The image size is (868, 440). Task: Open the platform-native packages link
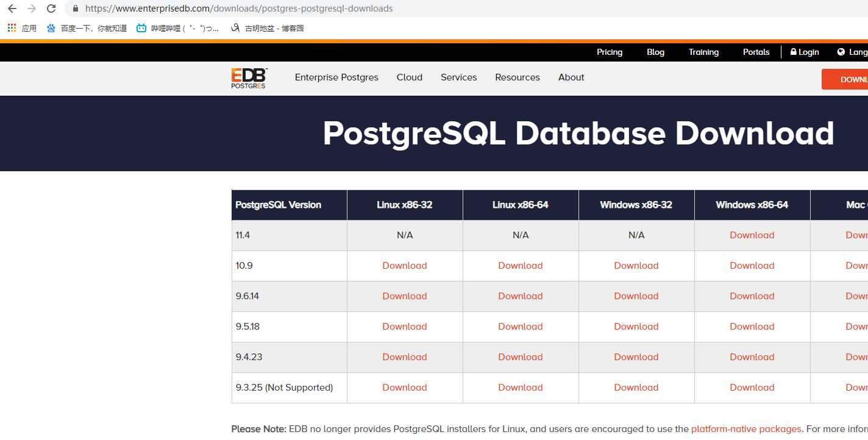(746, 429)
